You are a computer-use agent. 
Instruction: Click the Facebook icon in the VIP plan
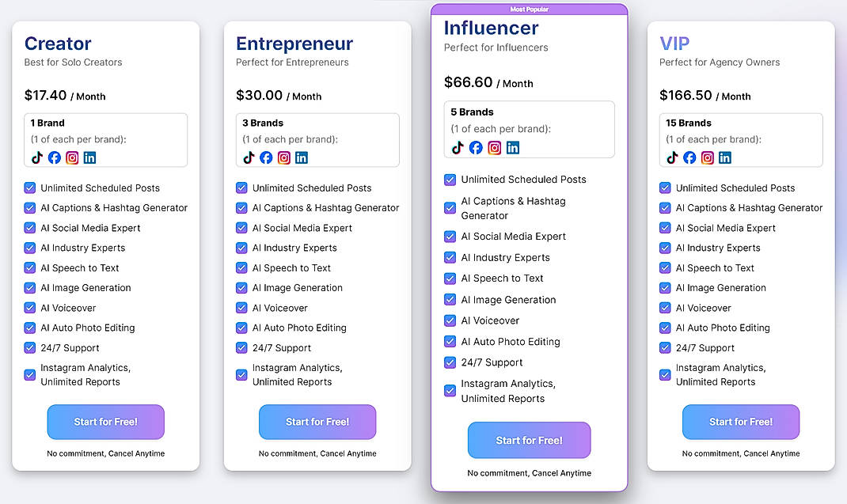689,157
